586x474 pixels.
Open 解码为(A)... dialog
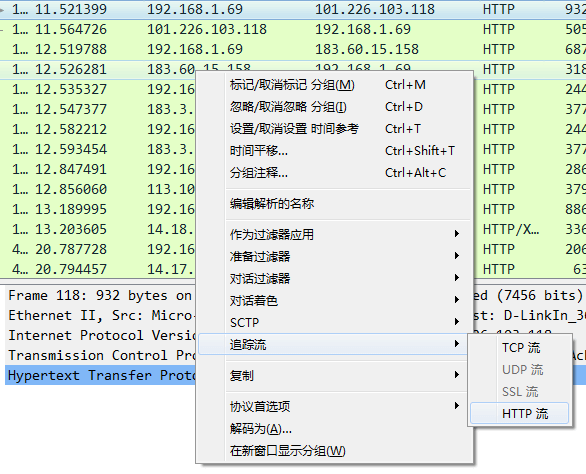tap(335, 429)
